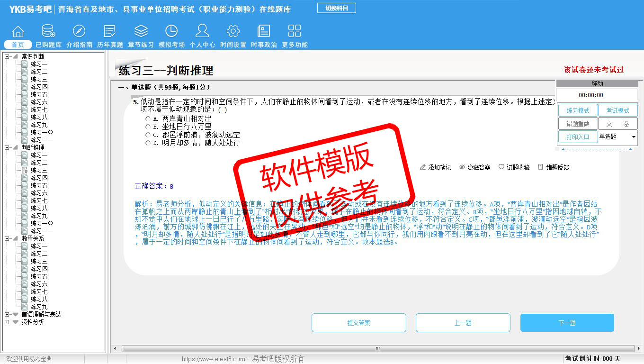The image size is (644, 364).
Task: Hide the answer with 隐藏答案
Action: coord(475,167)
